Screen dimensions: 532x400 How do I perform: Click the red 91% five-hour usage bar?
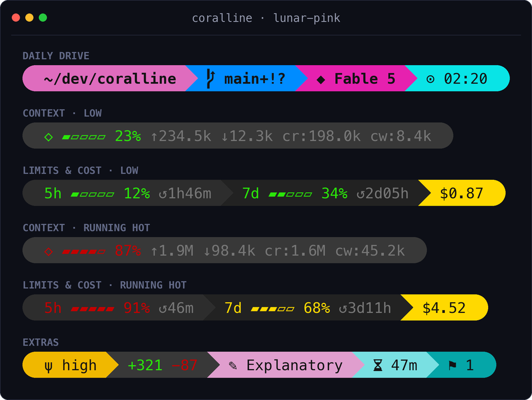pyautogui.click(x=93, y=309)
